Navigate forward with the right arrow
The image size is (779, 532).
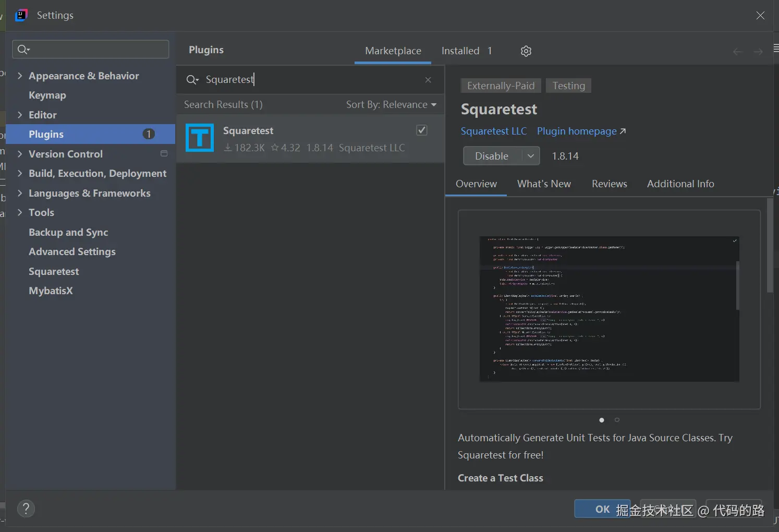[758, 51]
